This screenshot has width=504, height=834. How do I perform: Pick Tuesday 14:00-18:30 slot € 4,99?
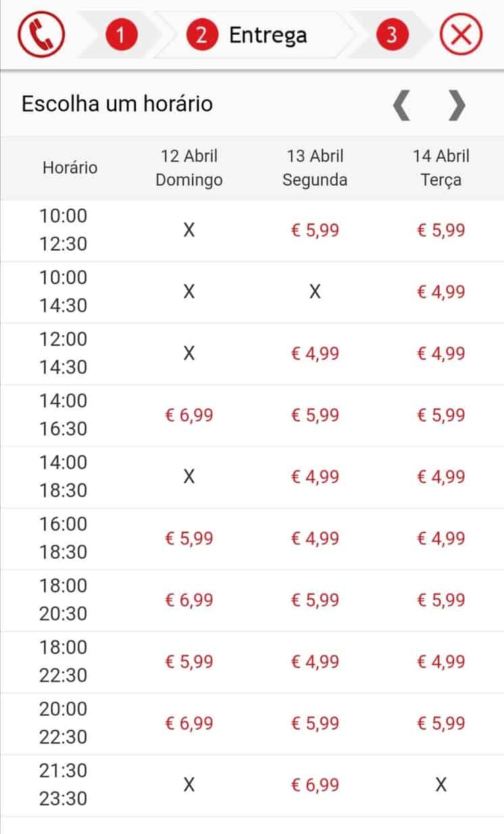[441, 476]
